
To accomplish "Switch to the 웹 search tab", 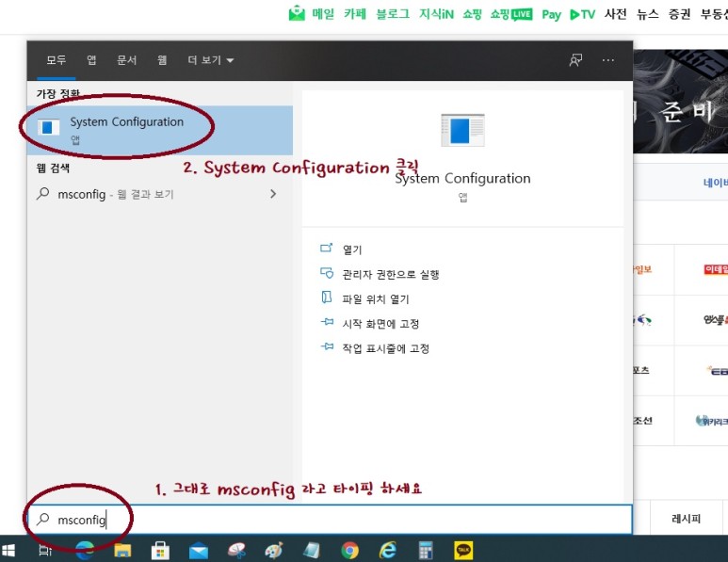I will pos(162,60).
